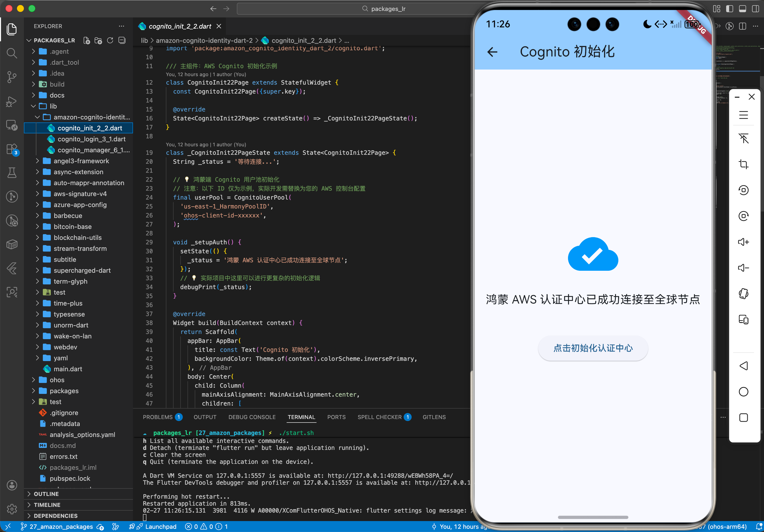Open the Explorer view in activity bar
Image resolution: width=764 pixels, height=532 pixels.
12,29
